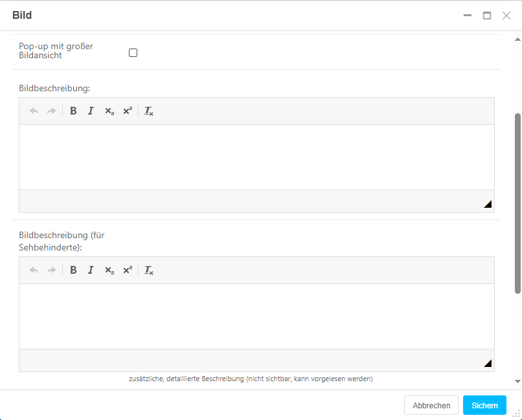Toggle Italic in the Sehbehinderte description toolbar

(91, 270)
